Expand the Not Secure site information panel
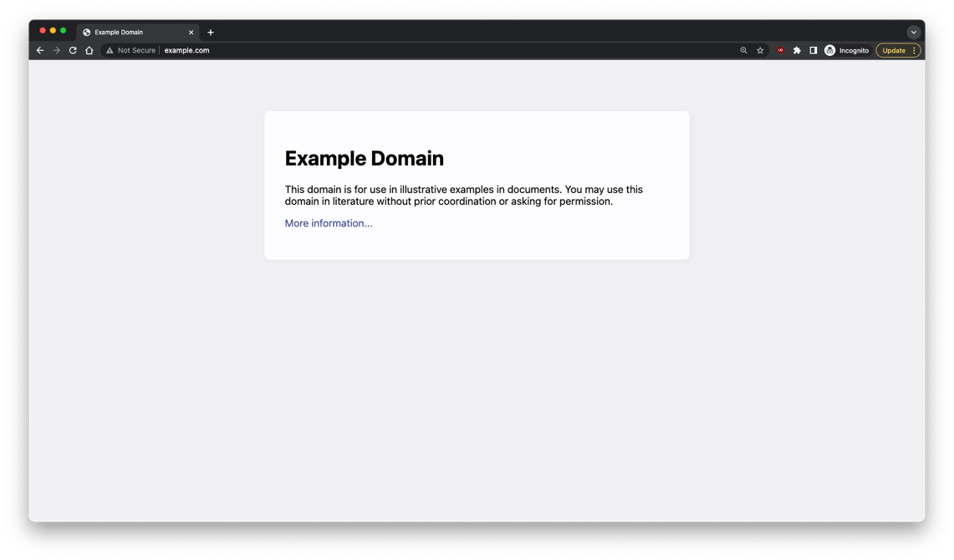This screenshot has height=560, width=954. [131, 50]
